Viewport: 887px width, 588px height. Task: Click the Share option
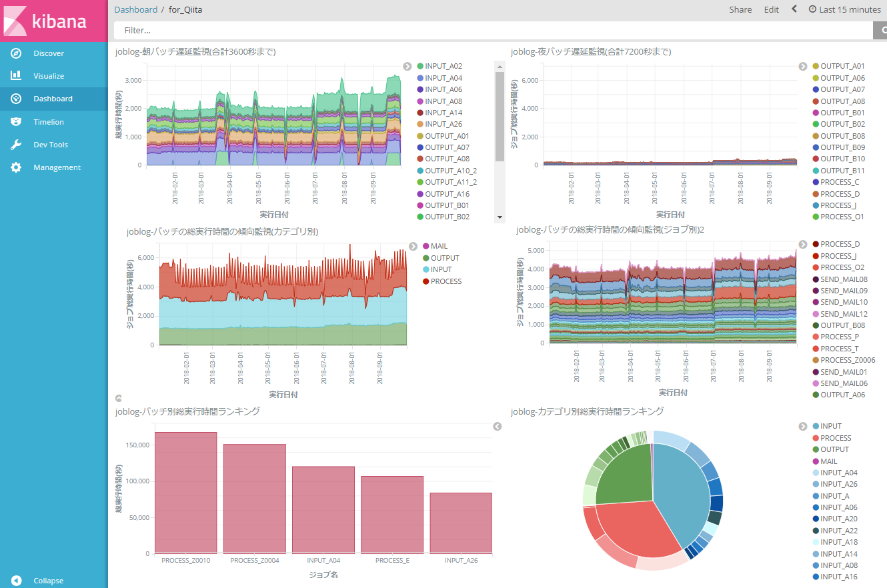coord(740,9)
